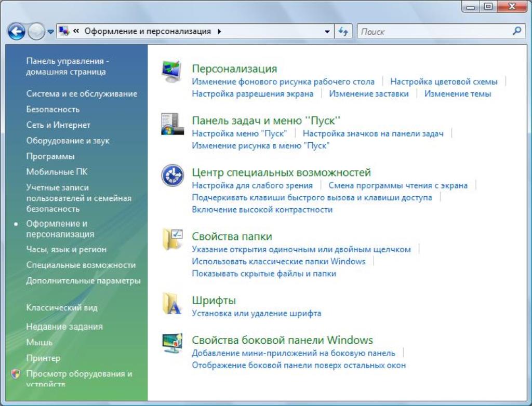Click Настройка для слабого зрения link

tap(252, 185)
